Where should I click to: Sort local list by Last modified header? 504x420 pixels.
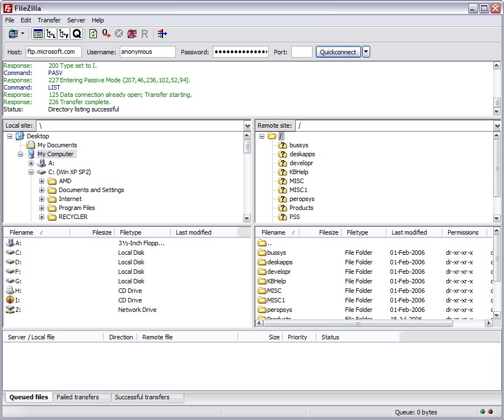coord(204,232)
